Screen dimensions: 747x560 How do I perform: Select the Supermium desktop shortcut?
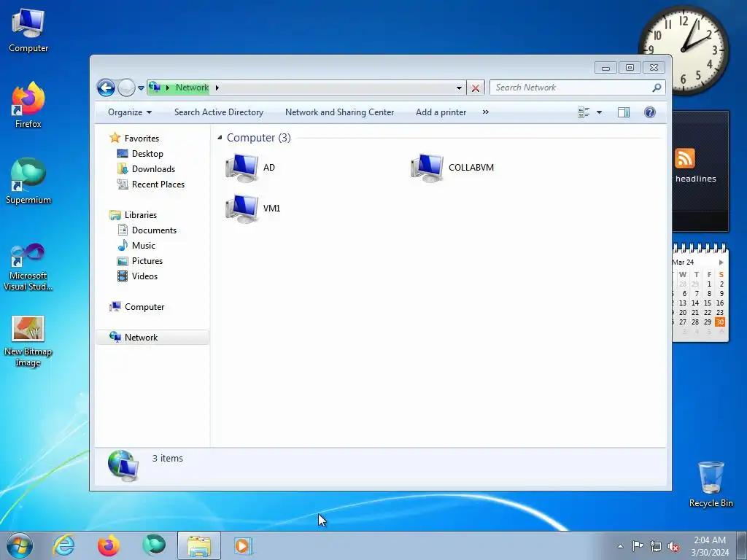click(x=28, y=181)
